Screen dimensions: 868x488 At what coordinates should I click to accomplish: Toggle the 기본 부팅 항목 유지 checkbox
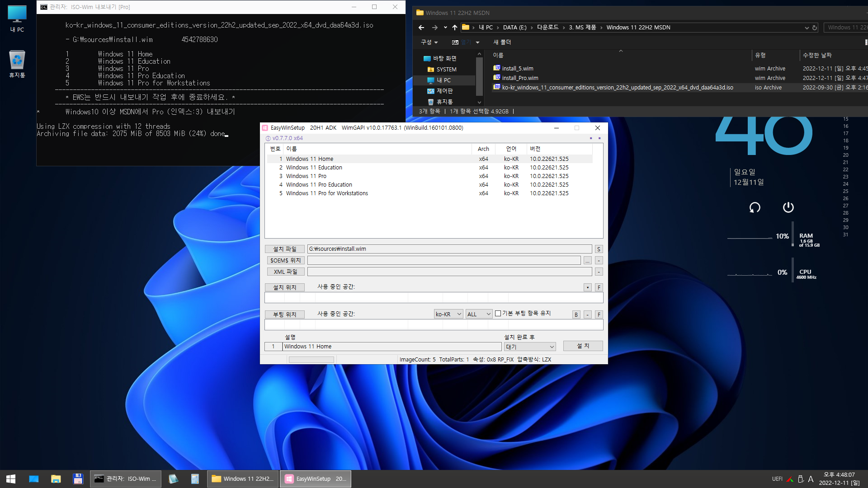(498, 313)
